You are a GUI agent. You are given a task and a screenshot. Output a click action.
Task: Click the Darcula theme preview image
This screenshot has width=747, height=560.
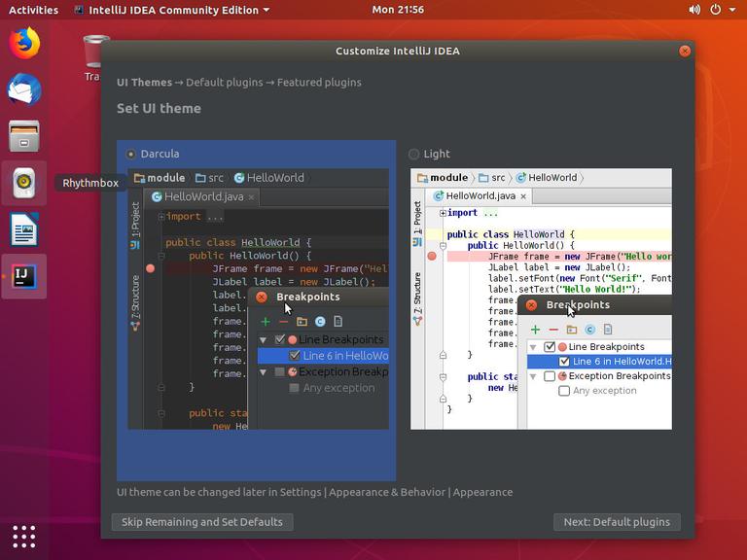point(258,299)
